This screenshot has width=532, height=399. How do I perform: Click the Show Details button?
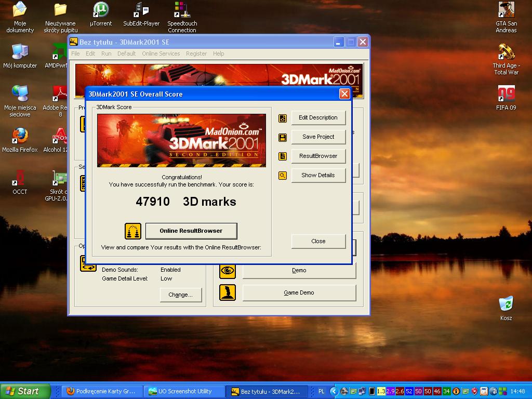(x=318, y=175)
